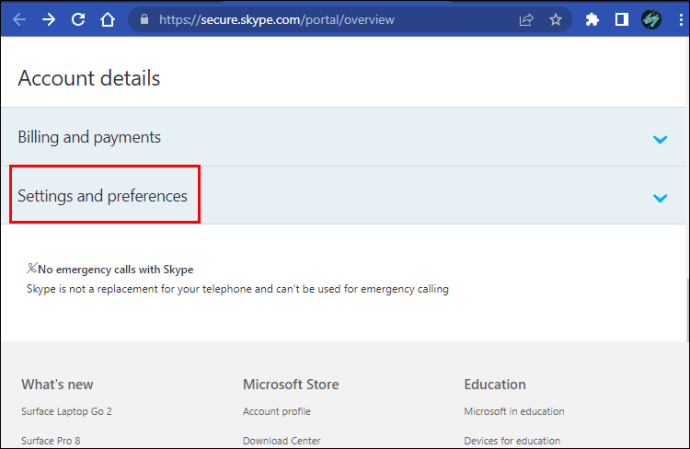Open the Extensions puzzle menu
Screen dimensions: 690x449
coord(592,19)
